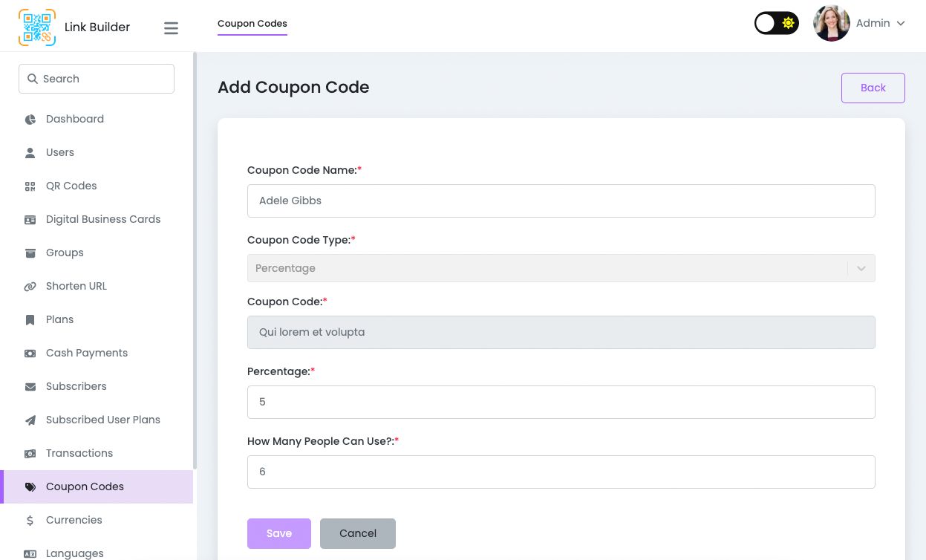Collapse sidebar with hamburger menu icon

click(171, 28)
